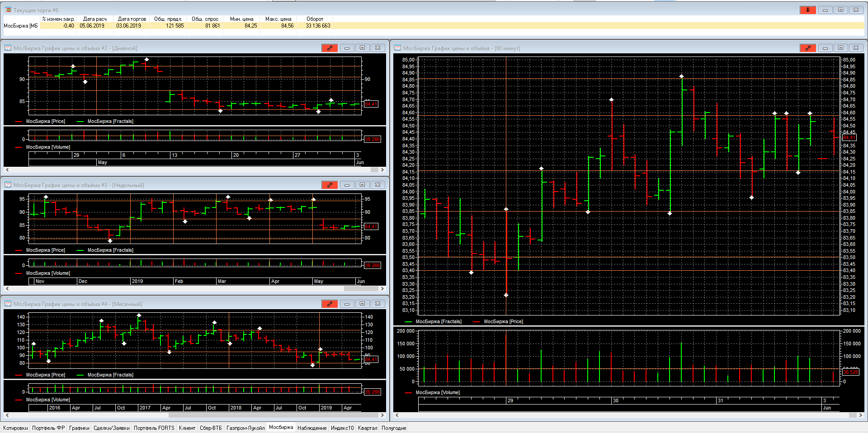This screenshot has width=868, height=433.
Task: Close the Месячный chart window
Action: [377, 304]
